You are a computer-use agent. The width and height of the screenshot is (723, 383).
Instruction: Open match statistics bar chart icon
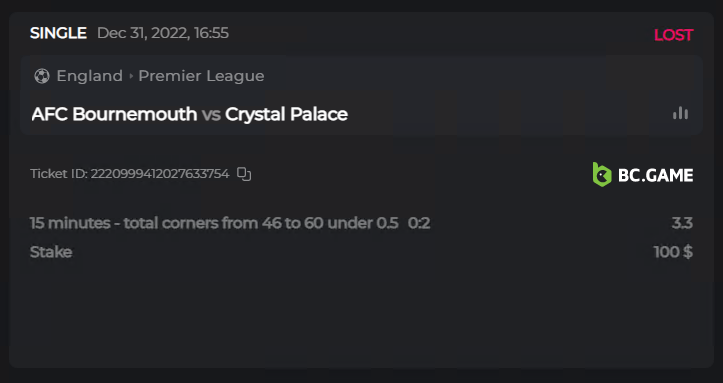point(680,113)
